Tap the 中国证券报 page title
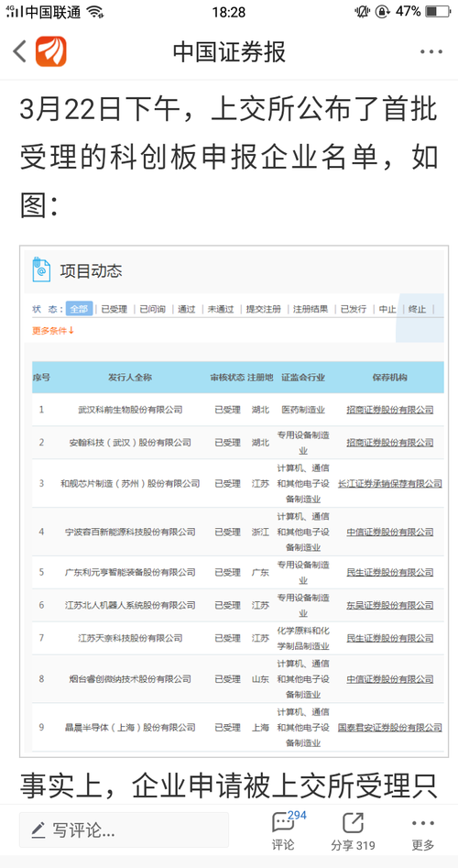Screen dimensions: 458x868 pyautogui.click(x=229, y=52)
